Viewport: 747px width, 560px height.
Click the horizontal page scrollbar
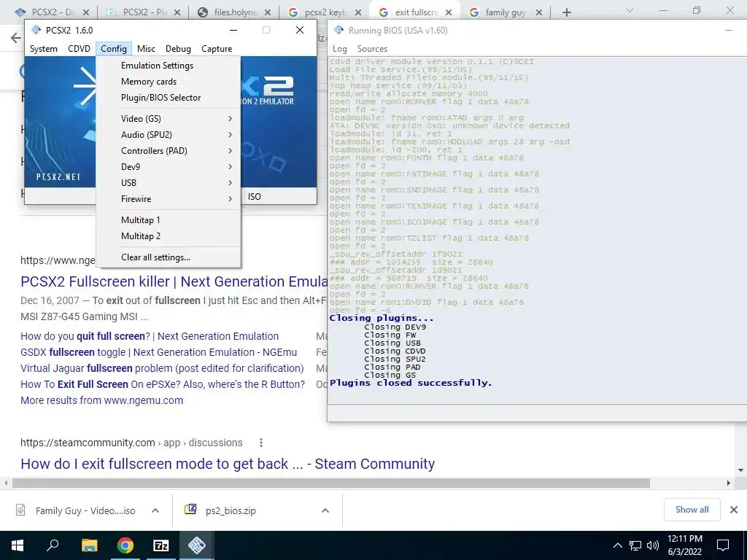click(x=331, y=483)
